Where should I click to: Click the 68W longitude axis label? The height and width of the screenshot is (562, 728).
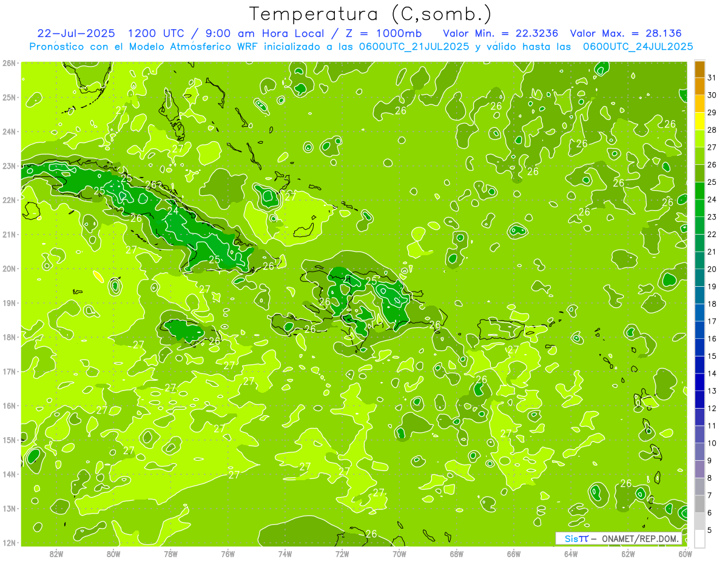click(x=457, y=554)
